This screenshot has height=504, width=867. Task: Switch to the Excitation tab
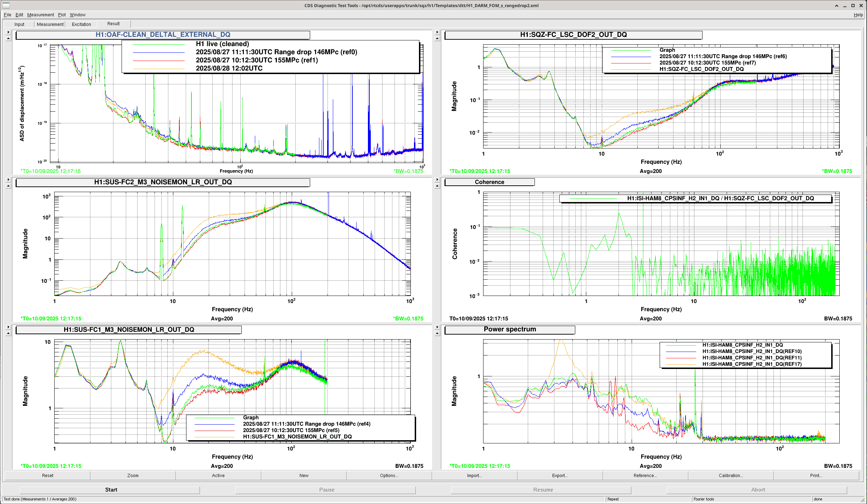tap(81, 24)
